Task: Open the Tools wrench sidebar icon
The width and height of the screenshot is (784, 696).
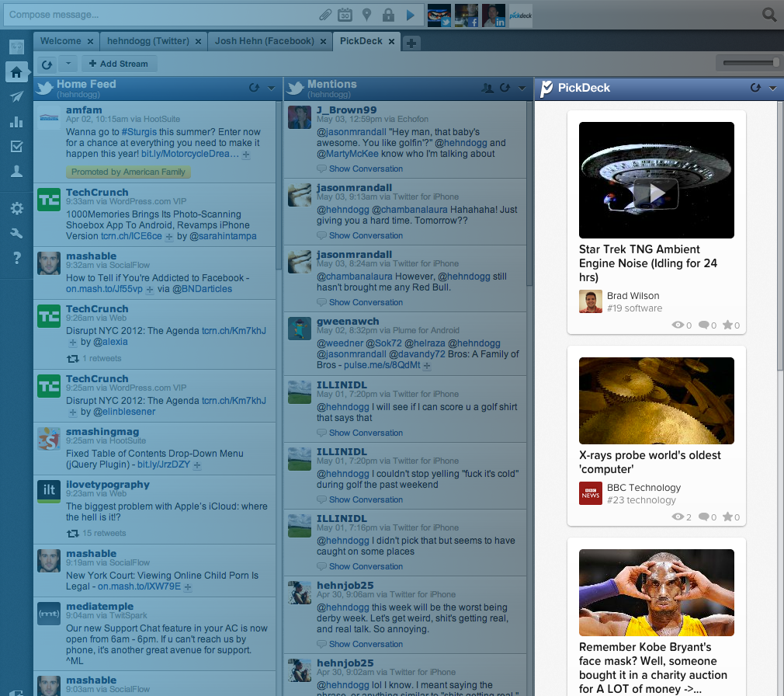Action: point(16,233)
